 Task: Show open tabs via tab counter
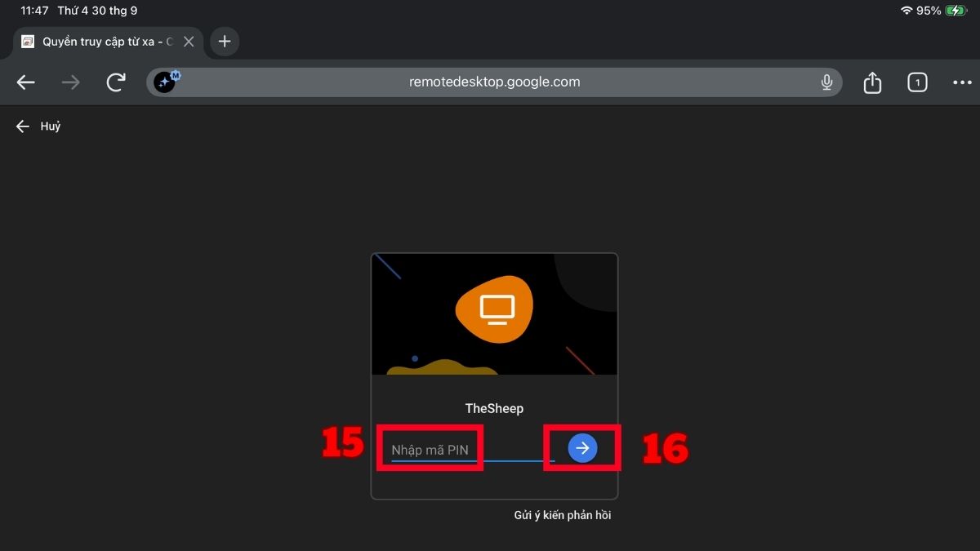(917, 82)
